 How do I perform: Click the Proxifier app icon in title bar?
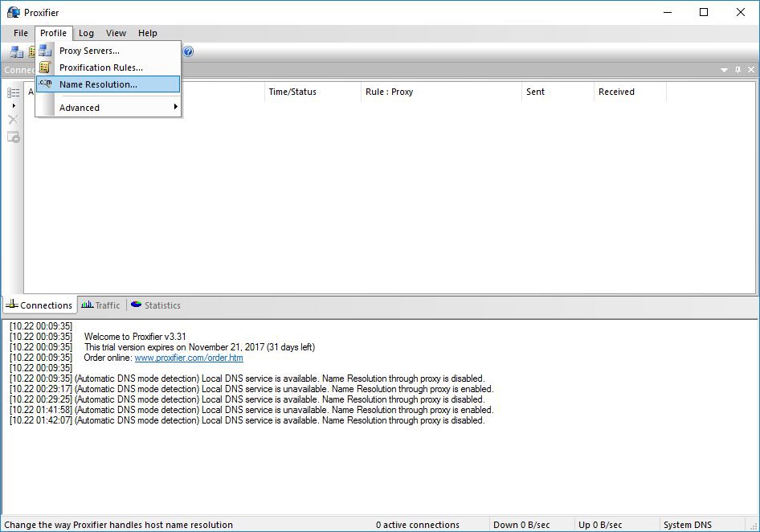(13, 13)
